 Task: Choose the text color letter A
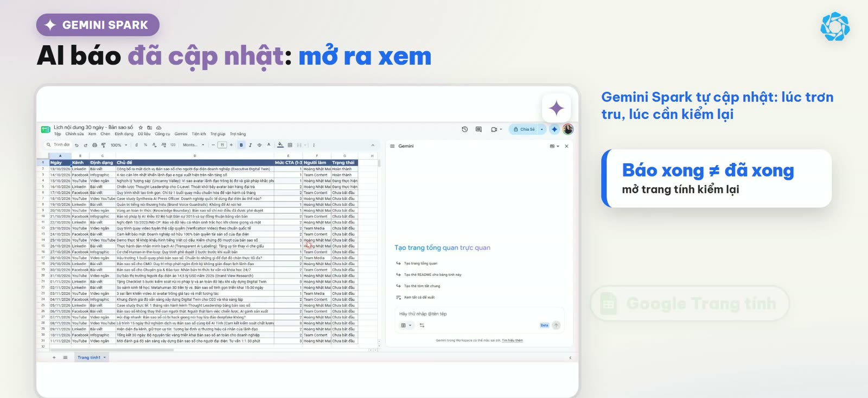click(269, 145)
